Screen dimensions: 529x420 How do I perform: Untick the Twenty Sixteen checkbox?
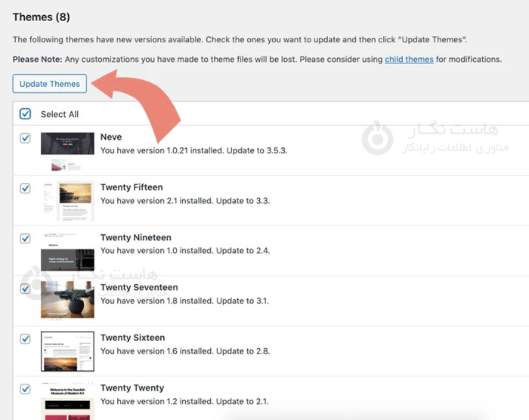25,338
